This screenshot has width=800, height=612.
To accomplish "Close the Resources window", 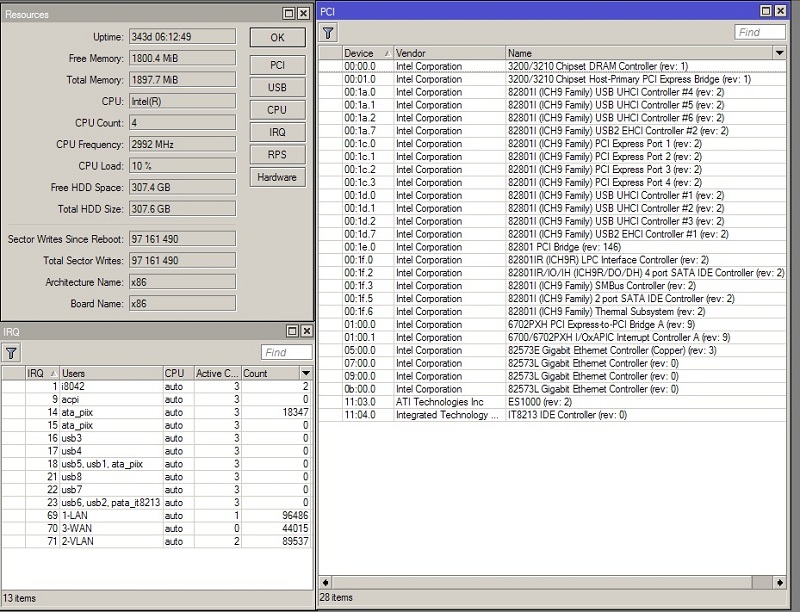I will click(303, 13).
